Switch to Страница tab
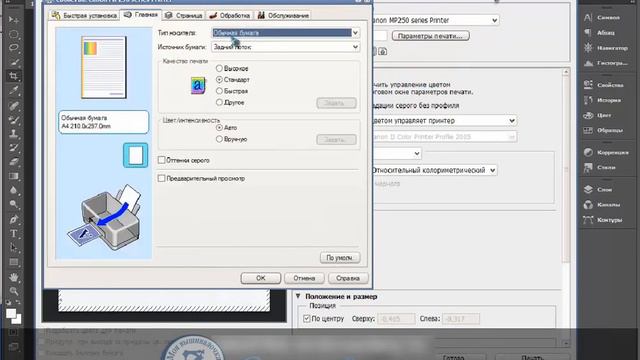The height and width of the screenshot is (360, 640). (x=184, y=16)
